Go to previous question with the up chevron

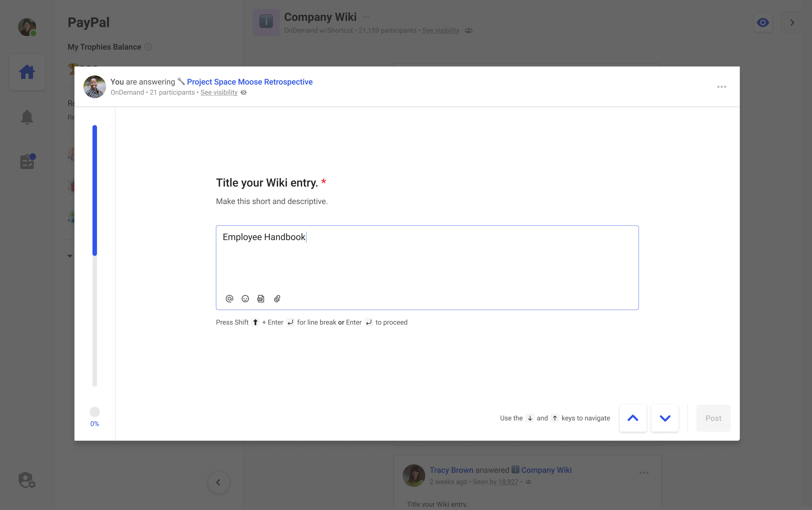(633, 418)
